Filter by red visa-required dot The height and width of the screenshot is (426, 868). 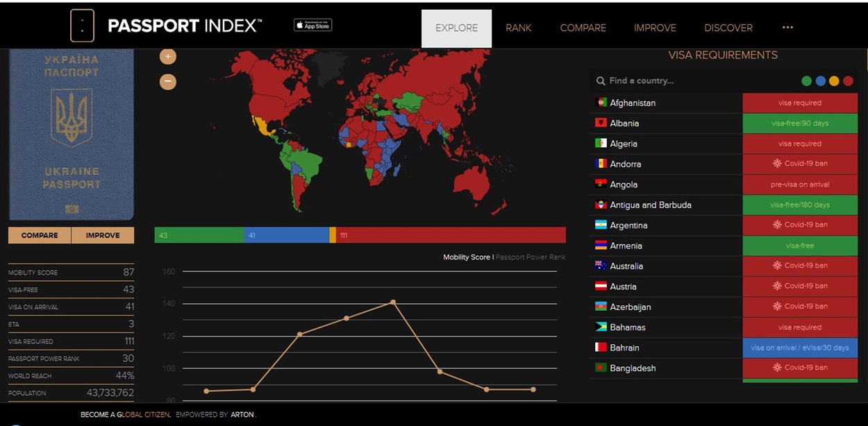click(x=848, y=81)
